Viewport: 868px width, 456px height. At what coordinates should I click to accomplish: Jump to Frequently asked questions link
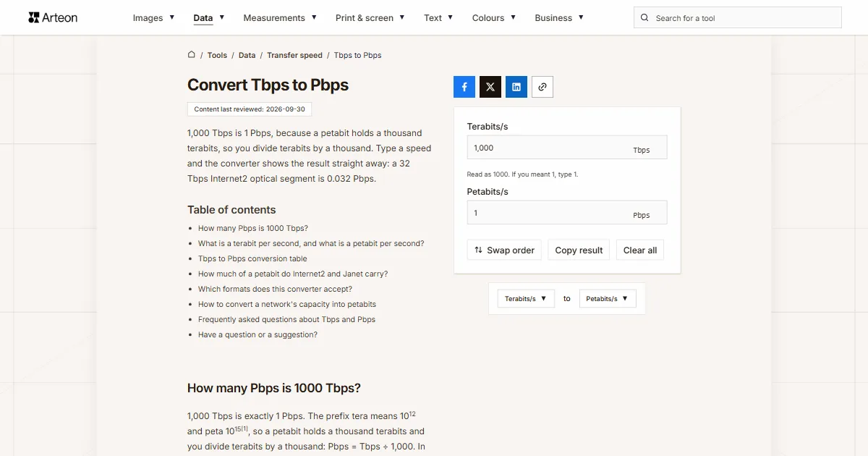tap(286, 319)
